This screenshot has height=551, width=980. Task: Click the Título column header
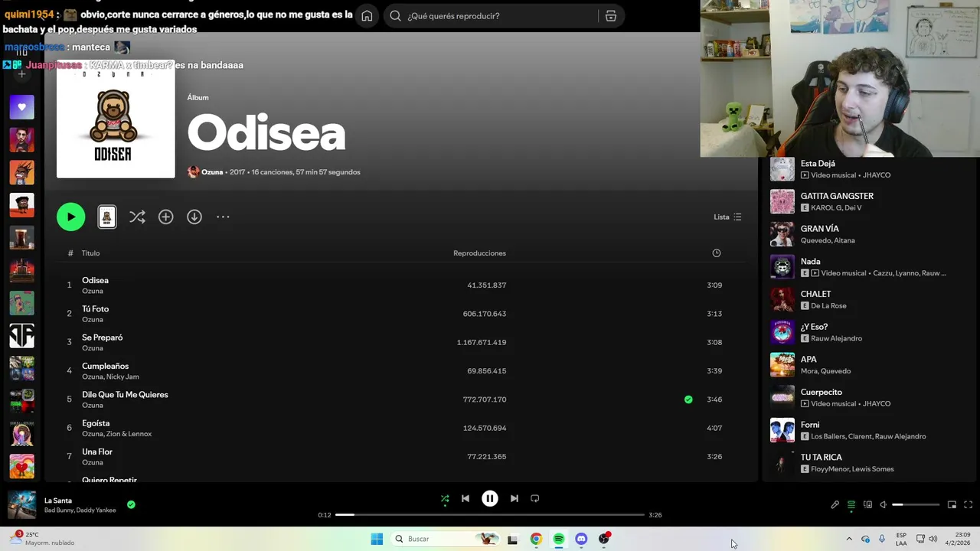90,253
